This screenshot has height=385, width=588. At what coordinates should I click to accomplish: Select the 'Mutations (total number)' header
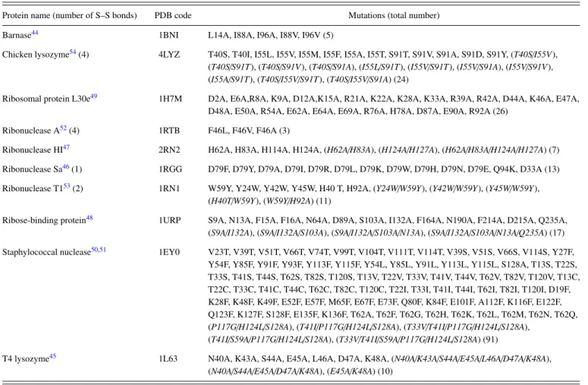394,15
